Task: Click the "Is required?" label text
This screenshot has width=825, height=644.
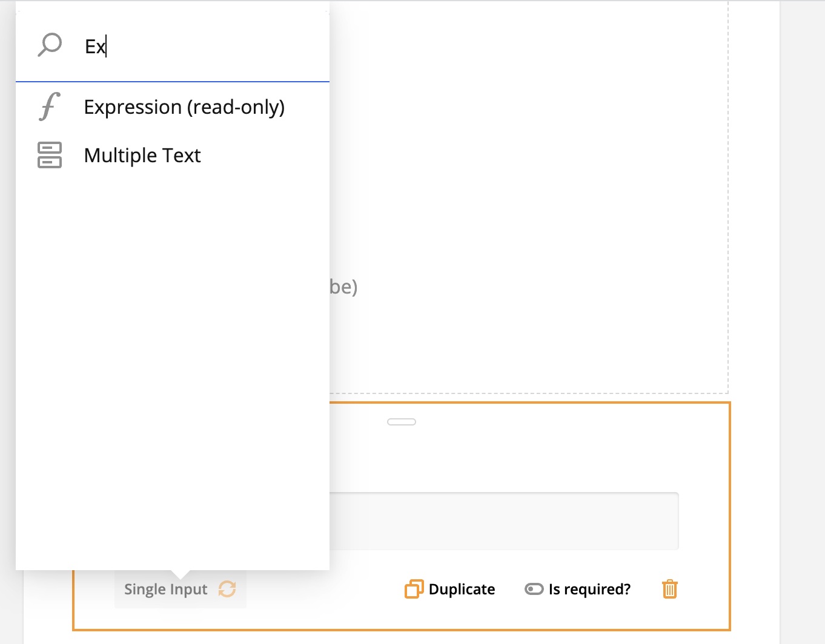Action: coord(589,590)
